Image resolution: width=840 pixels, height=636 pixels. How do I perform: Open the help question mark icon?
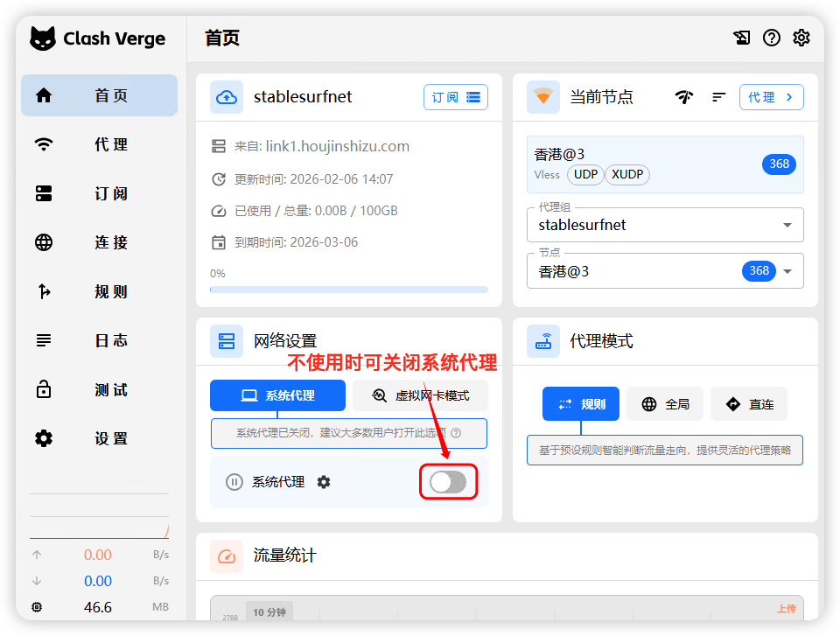[771, 38]
